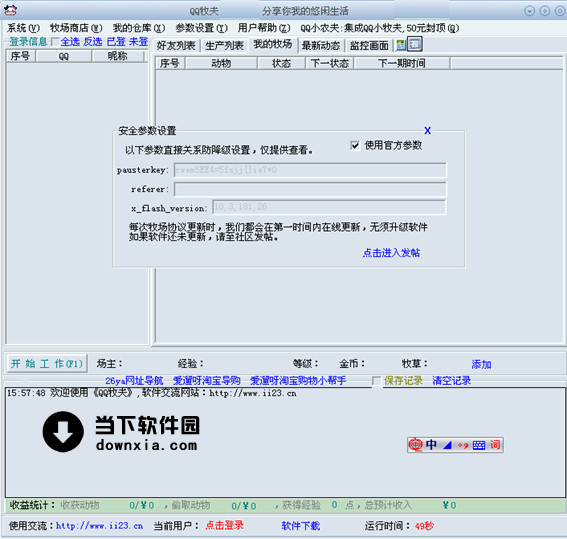Click the first round title bar button
Viewport: 567px width, 539px height.
pos(529,11)
